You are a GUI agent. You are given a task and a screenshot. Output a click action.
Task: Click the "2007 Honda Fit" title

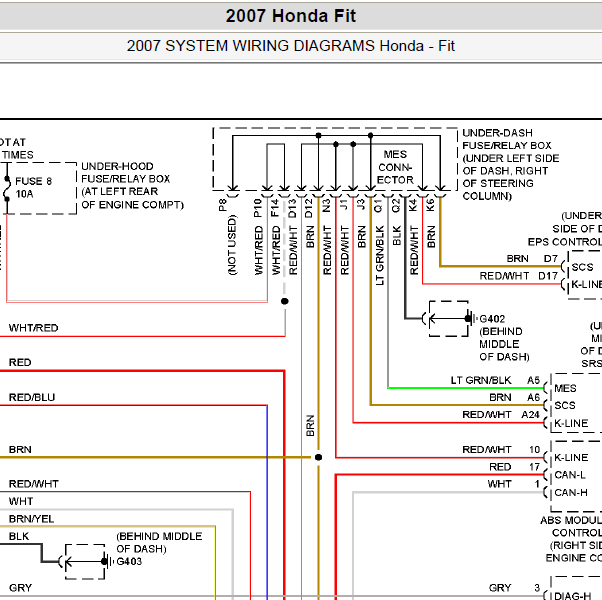pyautogui.click(x=291, y=16)
